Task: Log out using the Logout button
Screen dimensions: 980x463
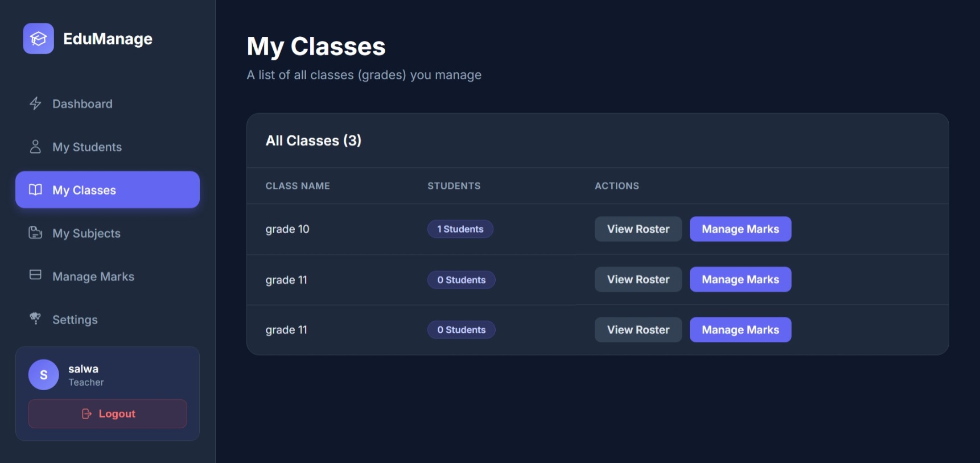Action: point(108,414)
